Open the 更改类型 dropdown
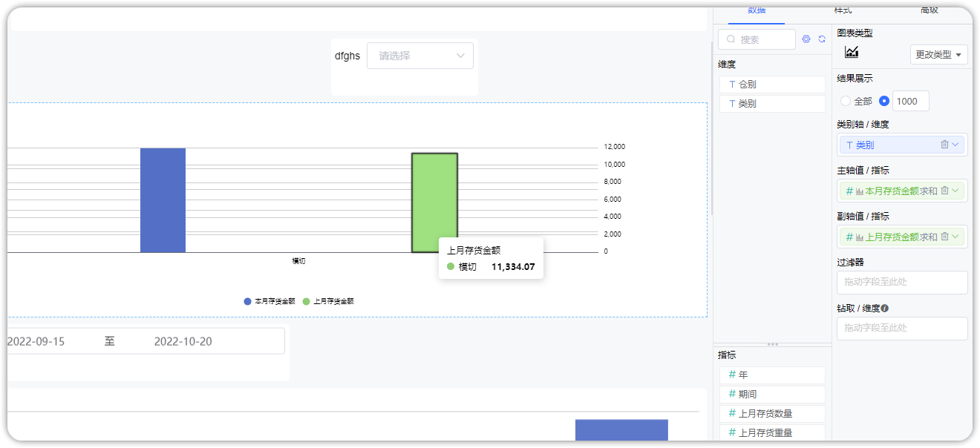Screen dimensions: 980x448 click(939, 54)
